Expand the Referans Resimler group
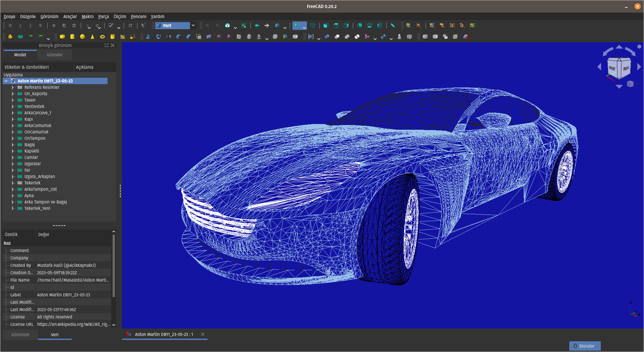 (x=12, y=87)
